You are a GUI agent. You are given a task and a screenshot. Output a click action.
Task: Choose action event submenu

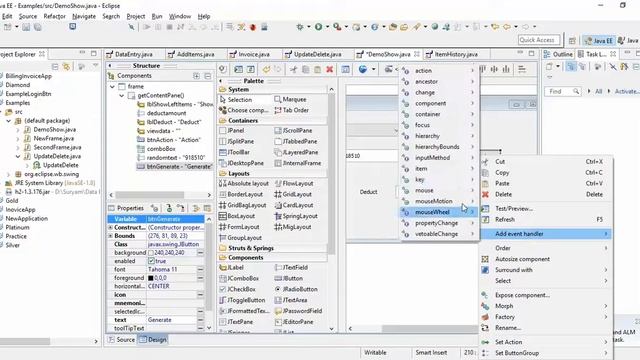[x=438, y=71]
